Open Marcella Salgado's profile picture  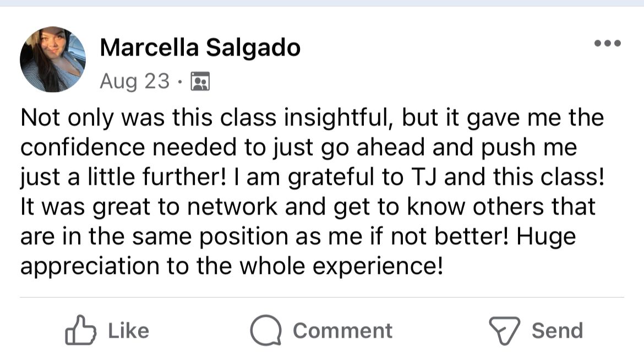tap(53, 59)
